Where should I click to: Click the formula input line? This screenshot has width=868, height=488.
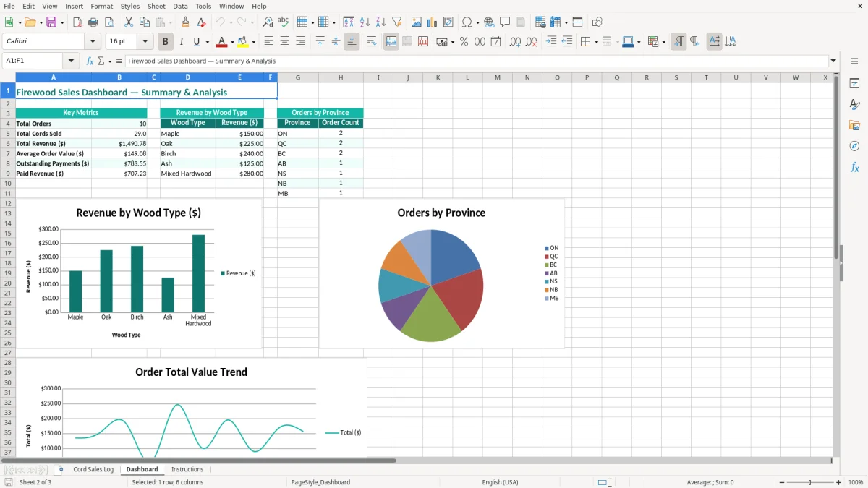click(x=476, y=61)
